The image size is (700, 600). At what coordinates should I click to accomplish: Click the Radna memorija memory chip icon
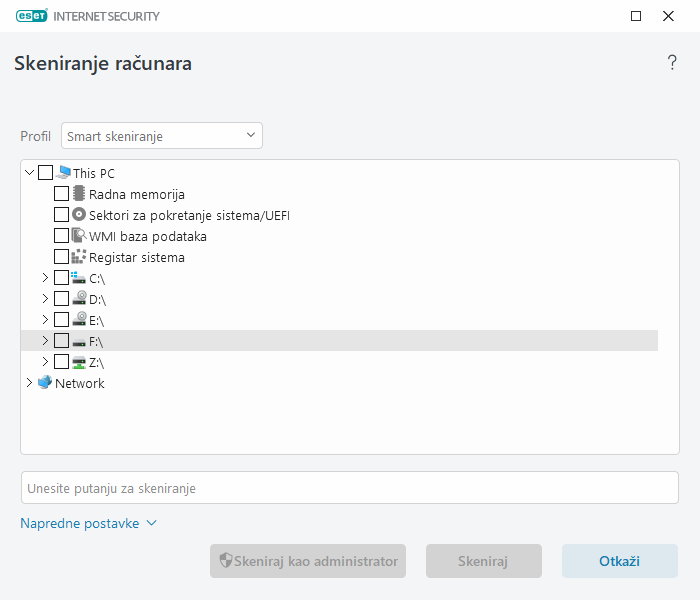point(79,194)
